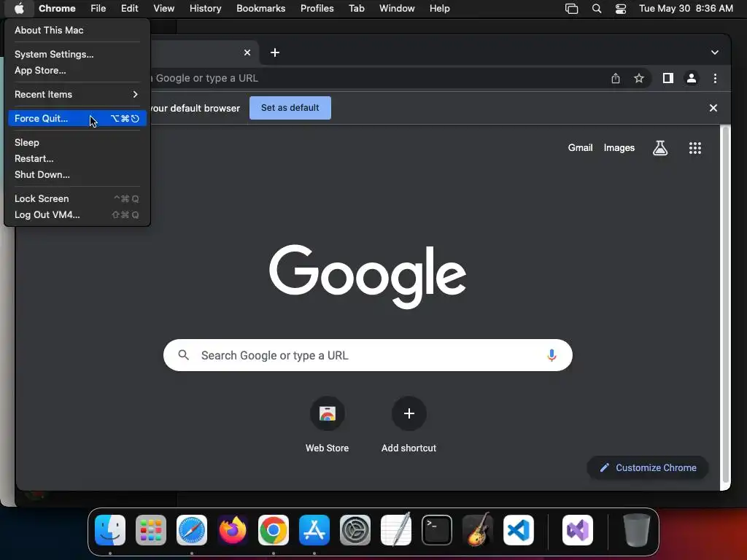Click the Stage Manager menu bar icon
Viewport: 747px width, 560px height.
click(x=571, y=9)
